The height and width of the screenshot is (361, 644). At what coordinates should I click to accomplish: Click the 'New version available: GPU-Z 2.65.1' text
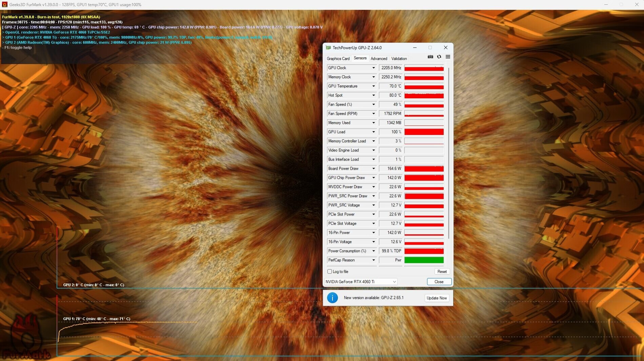click(374, 298)
